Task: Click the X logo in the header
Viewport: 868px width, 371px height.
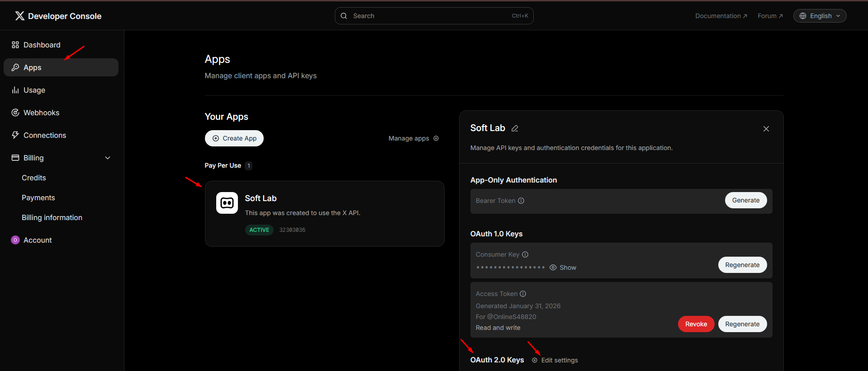Action: tap(19, 16)
